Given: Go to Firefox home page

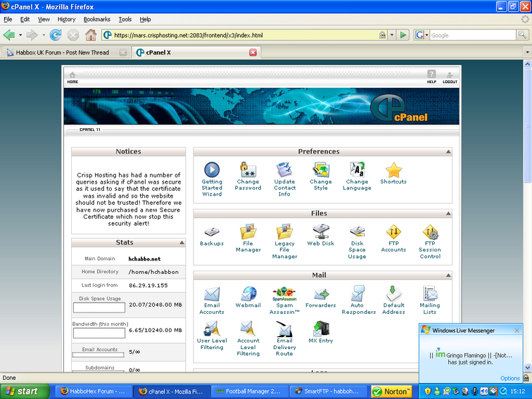Looking at the screenshot, I should pos(90,35).
